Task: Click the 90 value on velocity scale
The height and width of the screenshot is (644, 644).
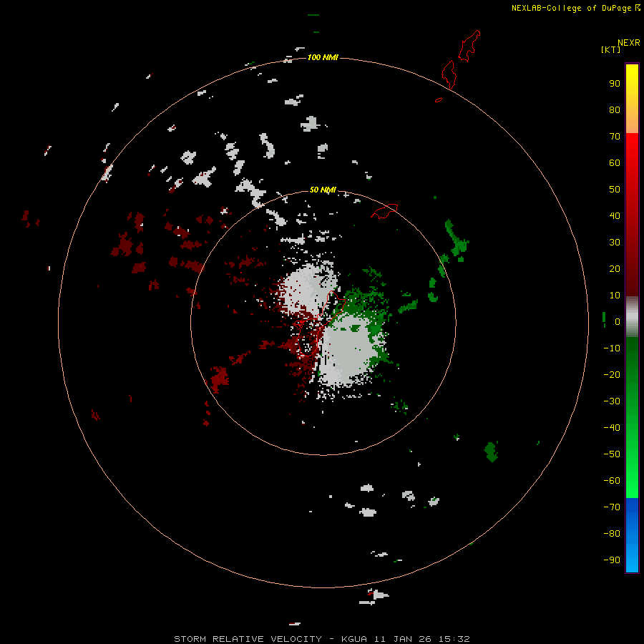Action: 615,84
